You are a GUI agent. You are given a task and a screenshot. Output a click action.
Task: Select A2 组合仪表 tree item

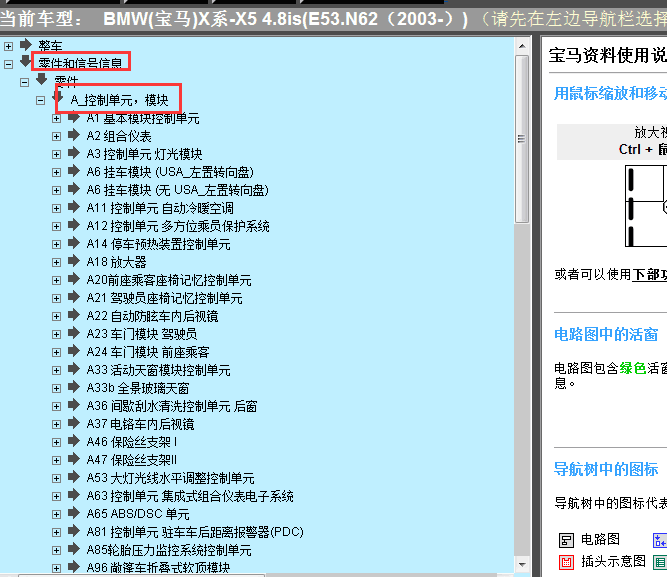(x=119, y=136)
